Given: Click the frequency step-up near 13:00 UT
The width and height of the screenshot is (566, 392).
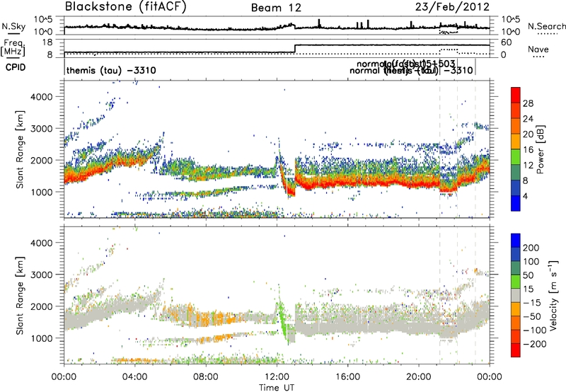Looking at the screenshot, I should [295, 49].
